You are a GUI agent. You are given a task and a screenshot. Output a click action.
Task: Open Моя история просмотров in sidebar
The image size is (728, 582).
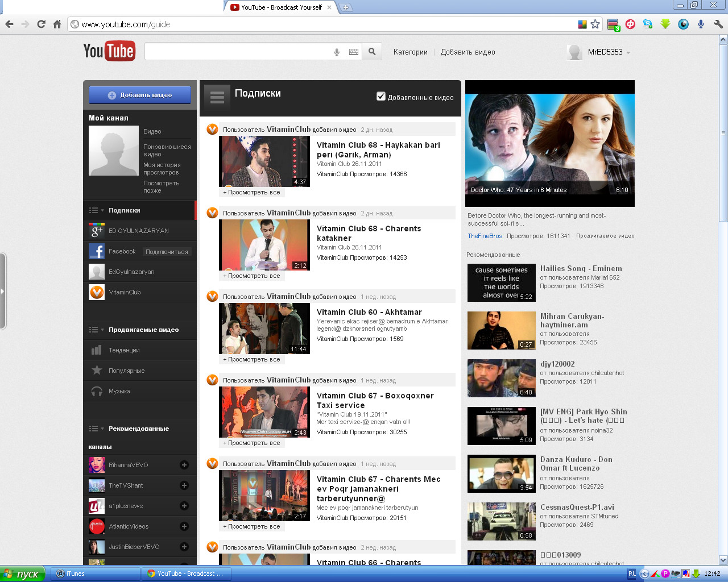[x=162, y=169]
